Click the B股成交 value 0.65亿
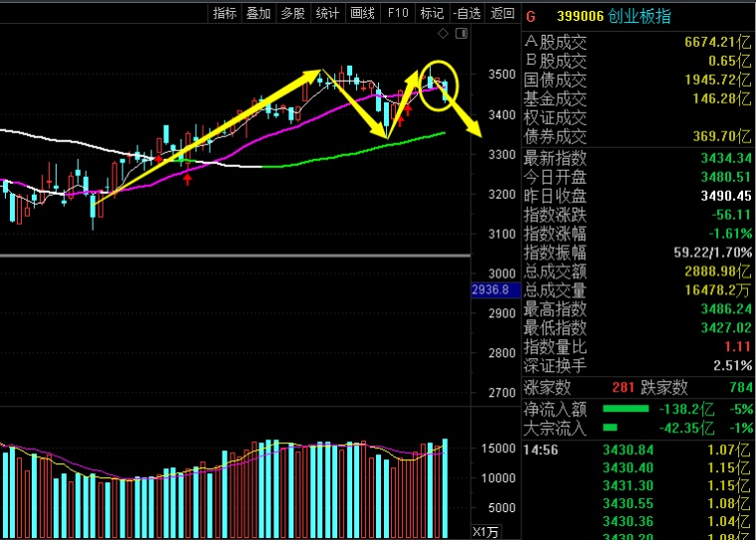The height and width of the screenshot is (540, 756). point(729,61)
